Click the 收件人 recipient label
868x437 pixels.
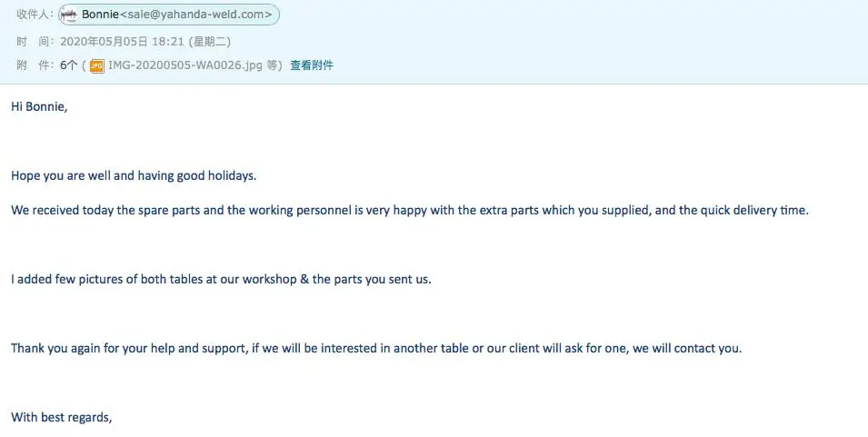35,15
